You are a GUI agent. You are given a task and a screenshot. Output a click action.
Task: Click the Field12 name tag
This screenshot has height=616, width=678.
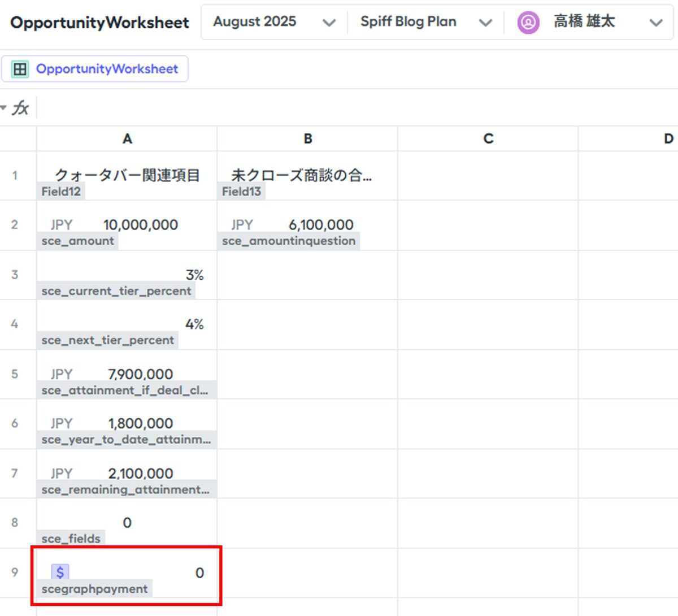click(x=61, y=192)
